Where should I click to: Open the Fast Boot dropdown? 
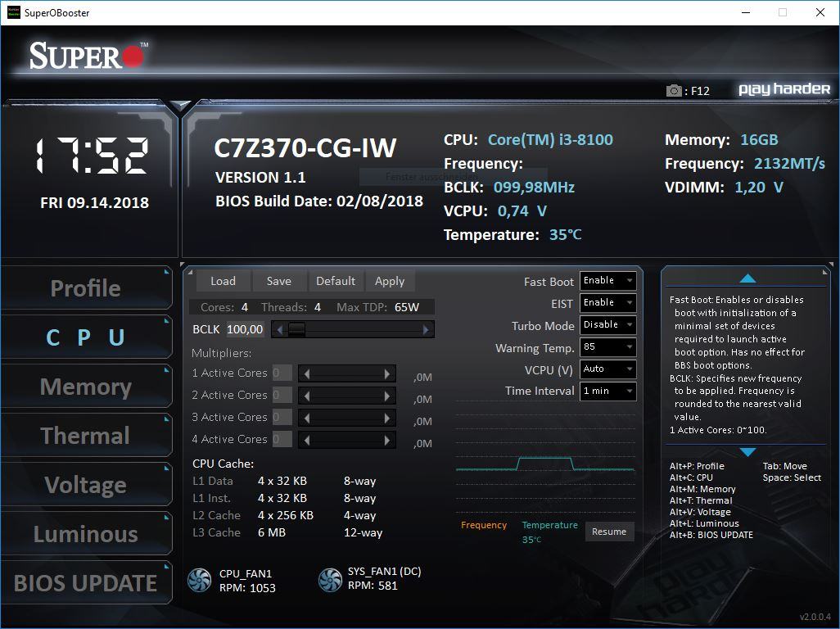point(608,281)
